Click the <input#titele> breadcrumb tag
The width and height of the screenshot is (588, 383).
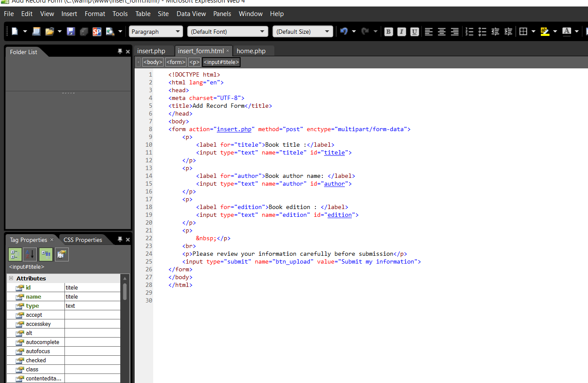221,62
